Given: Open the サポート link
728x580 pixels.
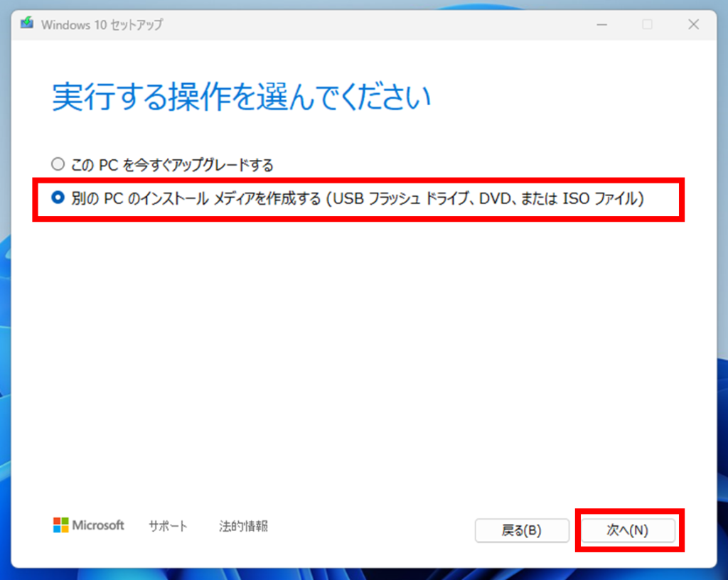Looking at the screenshot, I should pyautogui.click(x=168, y=526).
